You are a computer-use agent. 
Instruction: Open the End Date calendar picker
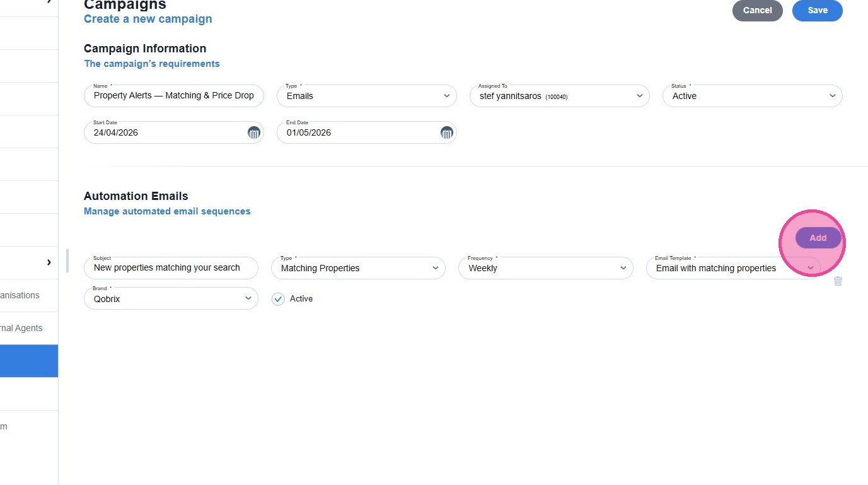(x=446, y=132)
